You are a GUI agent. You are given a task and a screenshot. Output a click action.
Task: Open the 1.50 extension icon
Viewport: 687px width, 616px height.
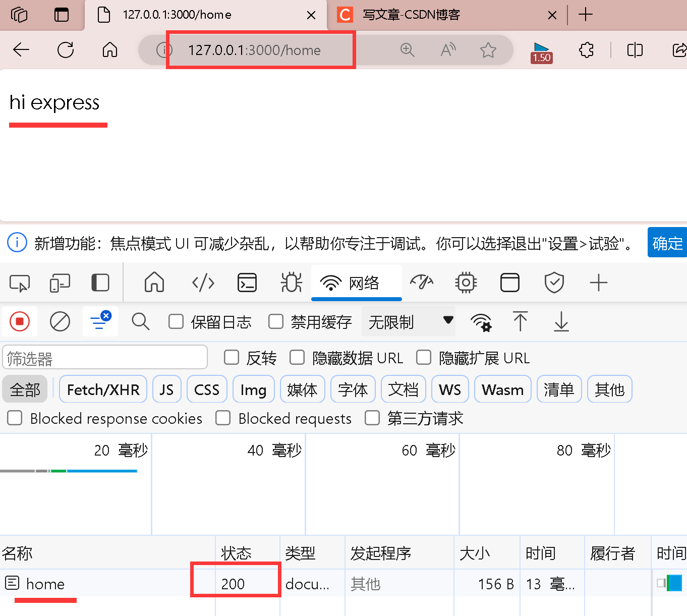tap(542, 52)
